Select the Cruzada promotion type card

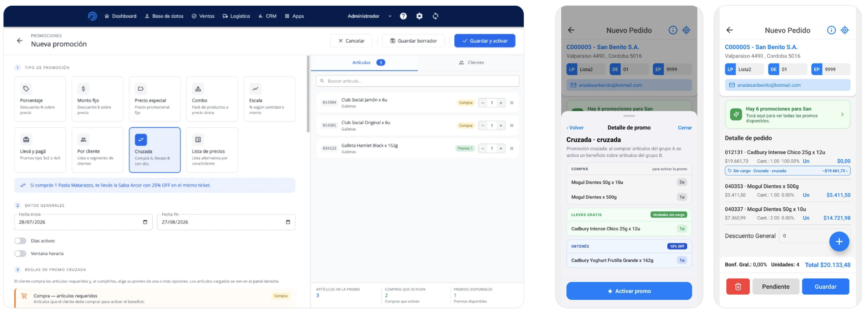point(154,150)
